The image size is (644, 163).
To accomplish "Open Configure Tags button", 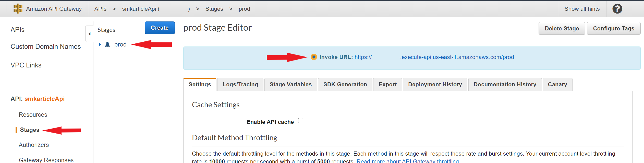I will (x=614, y=28).
